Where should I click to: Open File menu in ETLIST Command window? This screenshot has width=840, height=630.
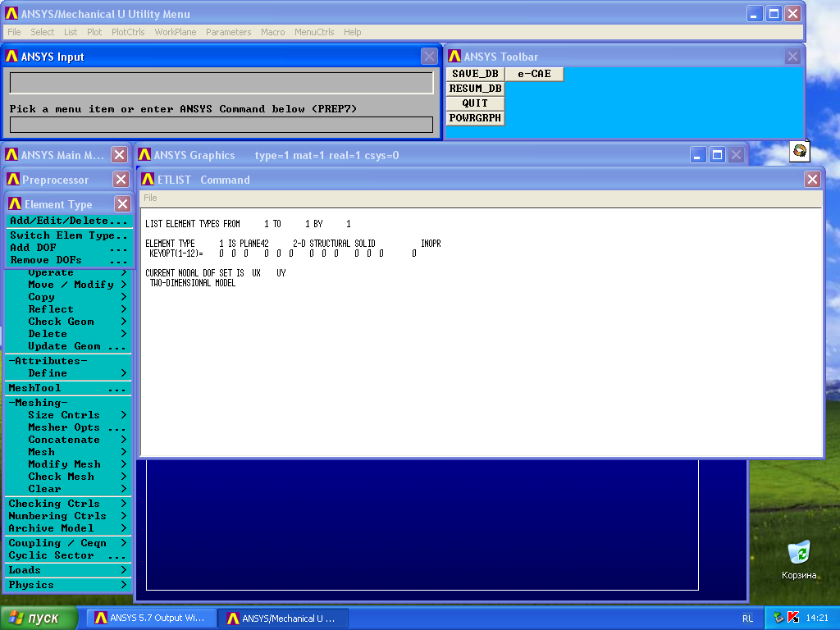click(150, 198)
